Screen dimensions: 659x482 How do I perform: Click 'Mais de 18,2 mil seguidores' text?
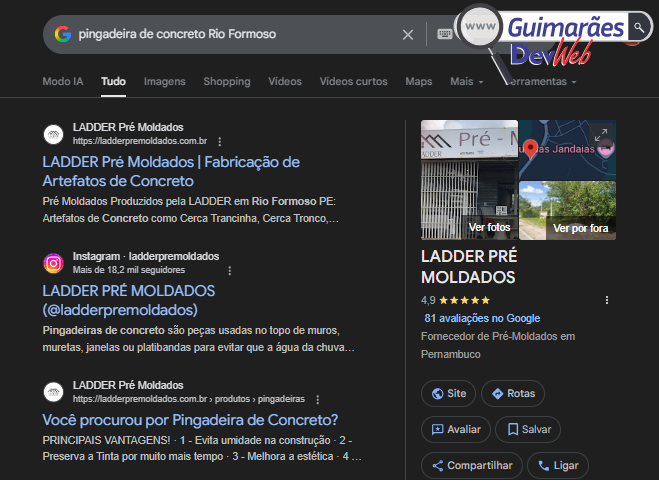[x=129, y=270]
